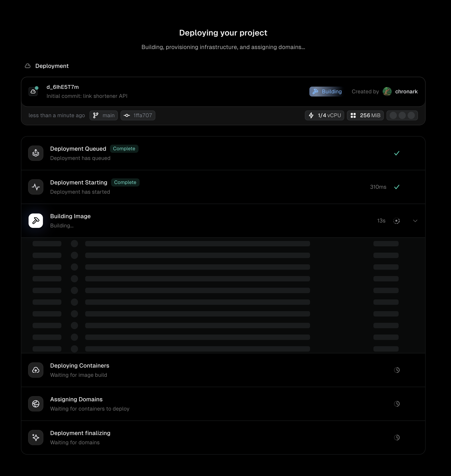Select the Deployment Queued stack icon
The width and height of the screenshot is (451, 476).
36,153
